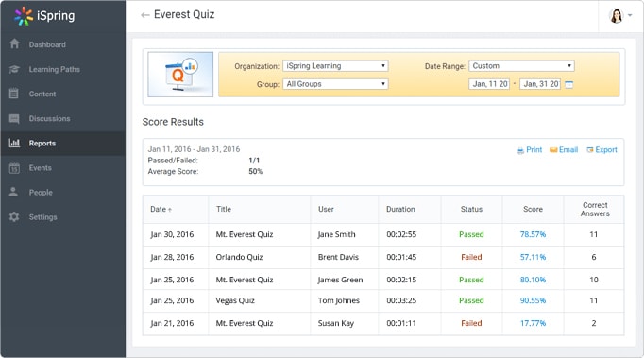This screenshot has width=644, height=358.
Task: Expand the Organization dropdown
Action: click(335, 66)
